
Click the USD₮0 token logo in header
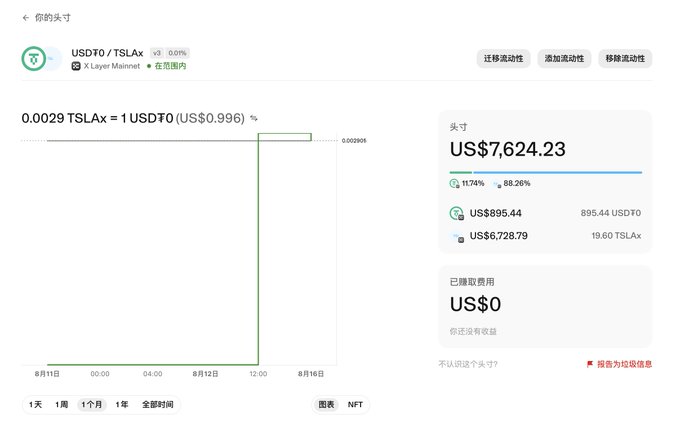tap(34, 59)
